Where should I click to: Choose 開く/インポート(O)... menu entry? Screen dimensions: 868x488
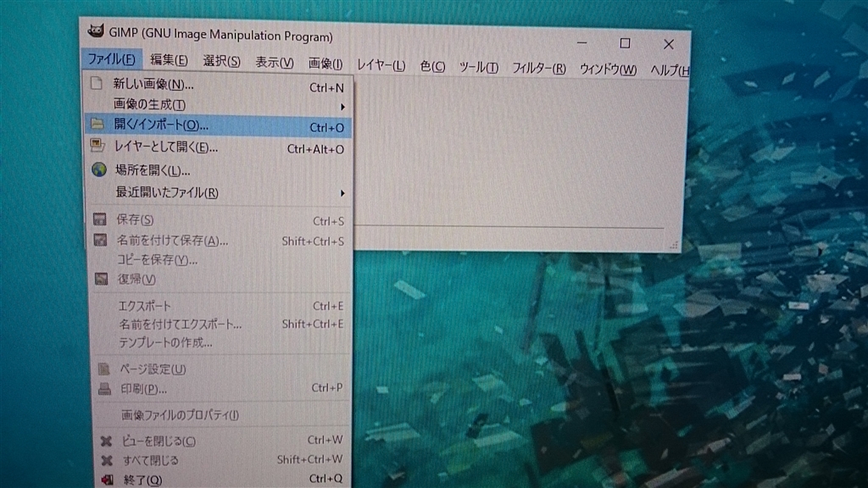coord(220,125)
